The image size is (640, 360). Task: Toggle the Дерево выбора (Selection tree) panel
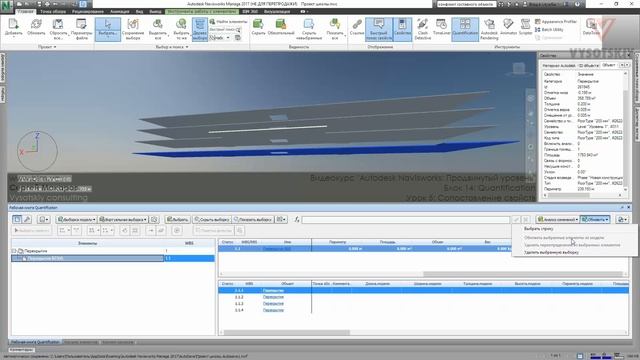point(200,29)
